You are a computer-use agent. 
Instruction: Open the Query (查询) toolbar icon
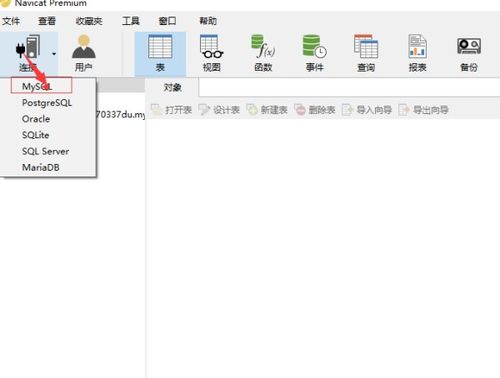coord(366,53)
